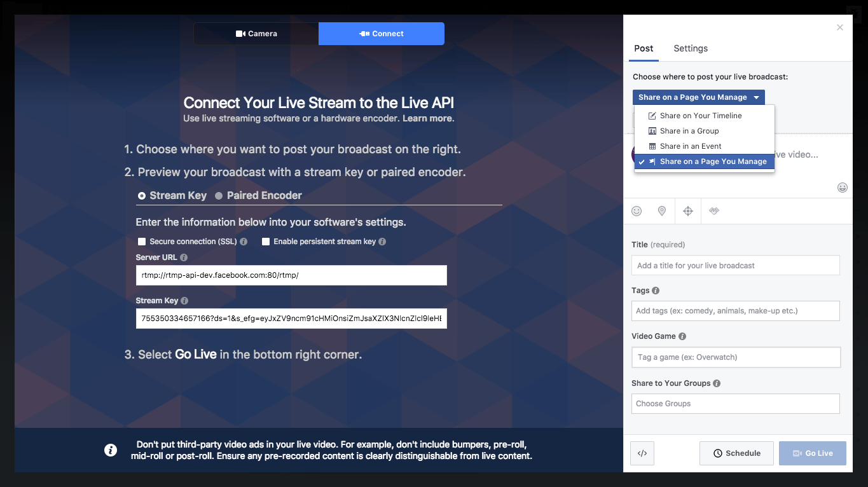
Task: Open the embed code panel
Action: coord(642,453)
